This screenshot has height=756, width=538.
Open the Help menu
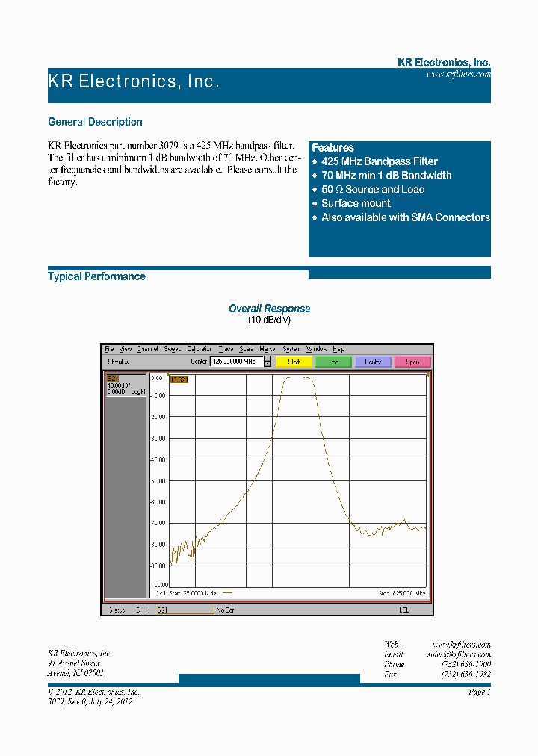[338, 349]
